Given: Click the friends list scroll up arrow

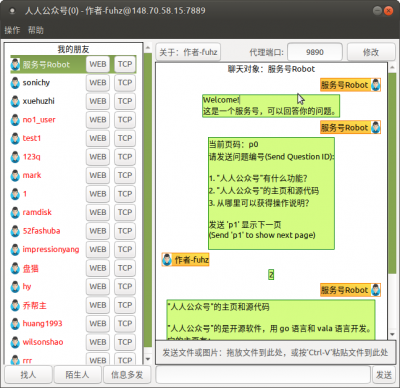Looking at the screenshot, I should pyautogui.click(x=148, y=48).
